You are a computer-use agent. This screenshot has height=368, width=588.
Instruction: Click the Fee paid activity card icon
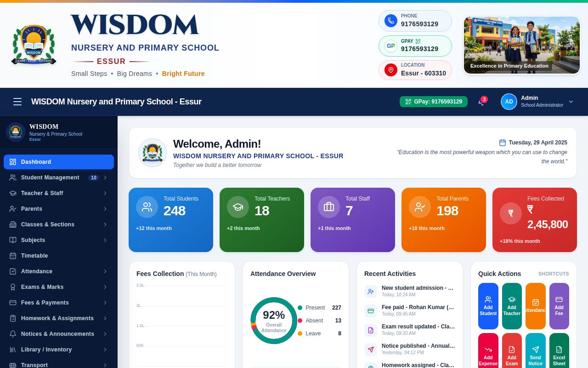click(x=371, y=311)
